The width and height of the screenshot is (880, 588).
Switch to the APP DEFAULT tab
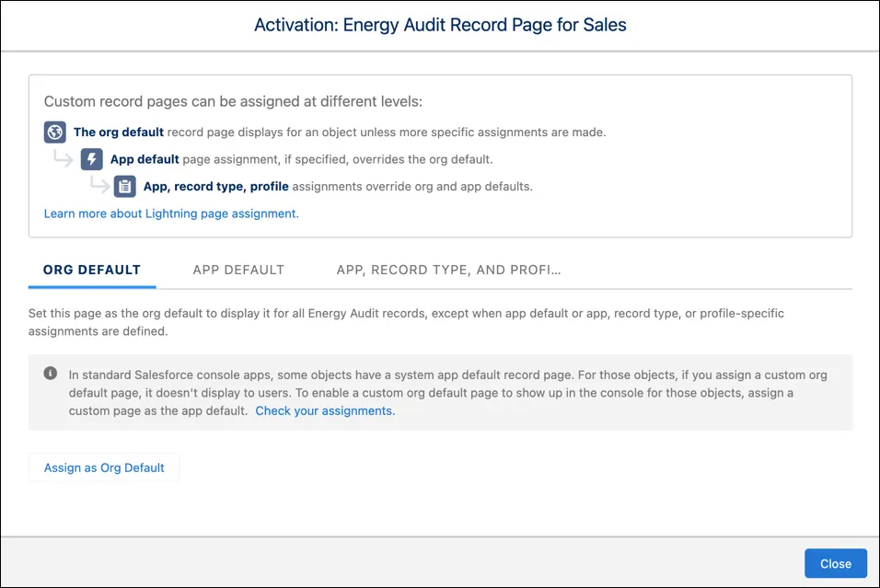point(238,270)
